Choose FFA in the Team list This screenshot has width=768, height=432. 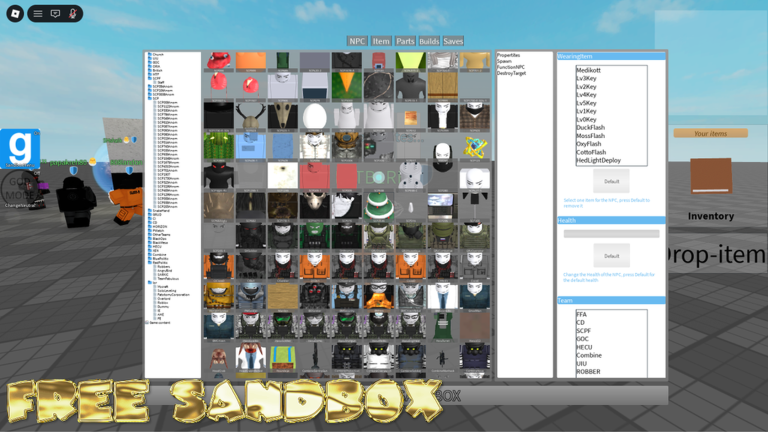point(581,314)
